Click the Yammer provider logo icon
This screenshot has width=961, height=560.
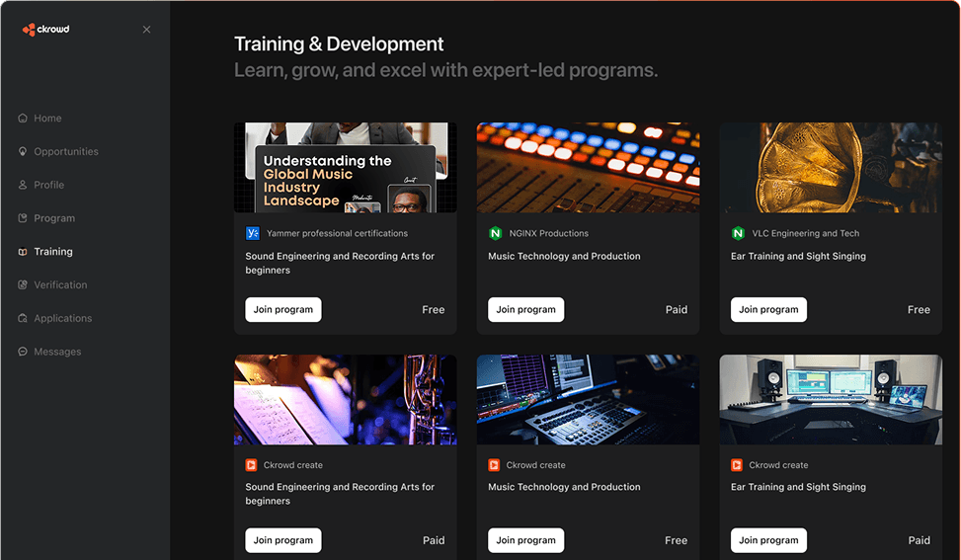(253, 233)
